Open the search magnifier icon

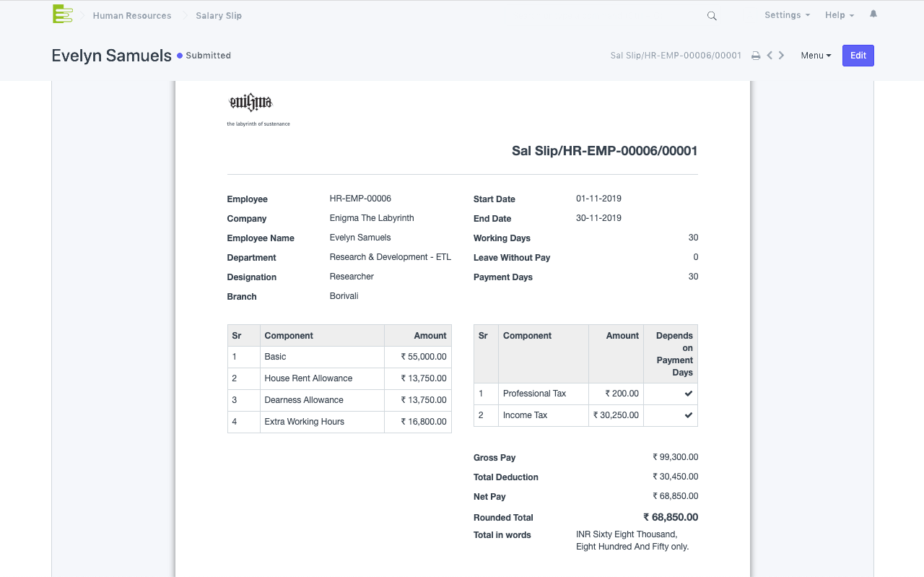(x=712, y=16)
